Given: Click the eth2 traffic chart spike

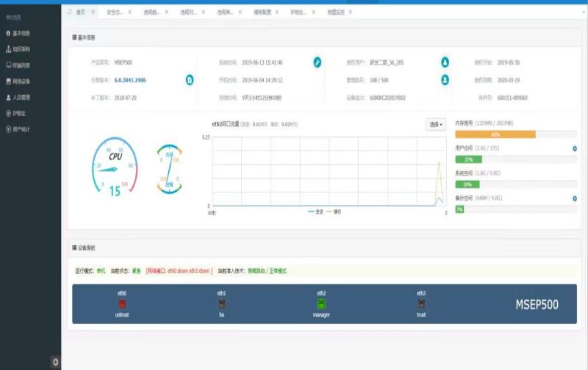Looking at the screenshot, I should [x=439, y=183].
